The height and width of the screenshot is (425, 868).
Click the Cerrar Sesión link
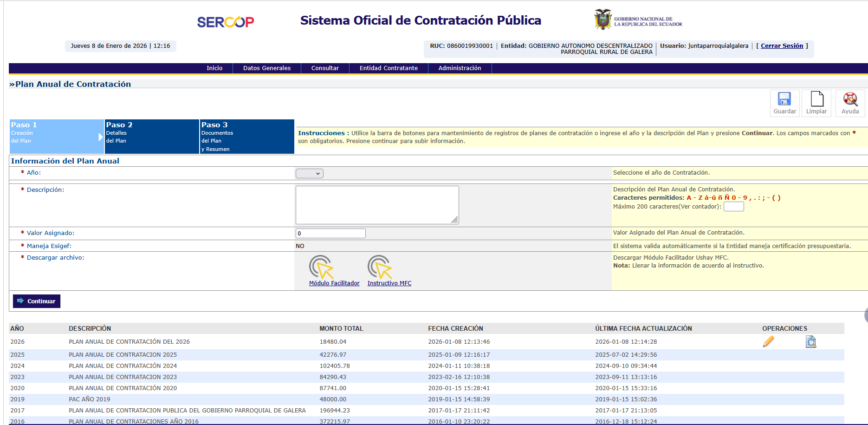pyautogui.click(x=782, y=46)
